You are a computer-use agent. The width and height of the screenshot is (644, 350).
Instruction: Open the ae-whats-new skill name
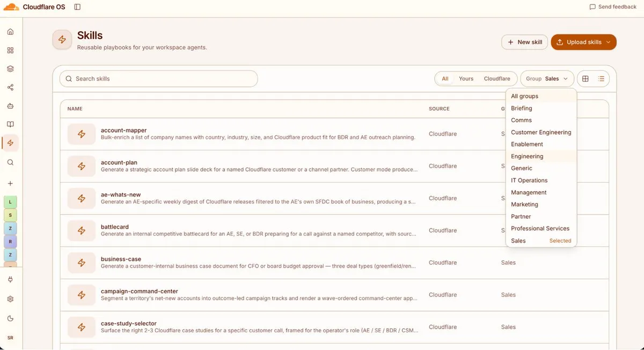click(x=121, y=195)
